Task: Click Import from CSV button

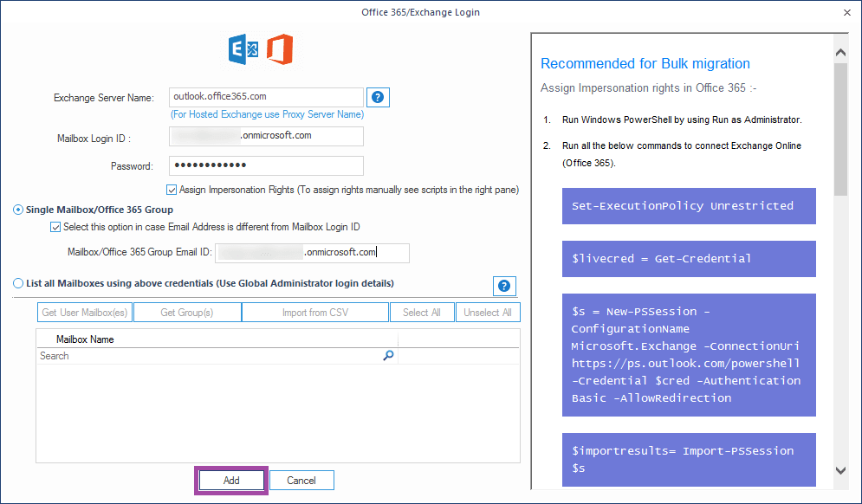Action: (315, 312)
